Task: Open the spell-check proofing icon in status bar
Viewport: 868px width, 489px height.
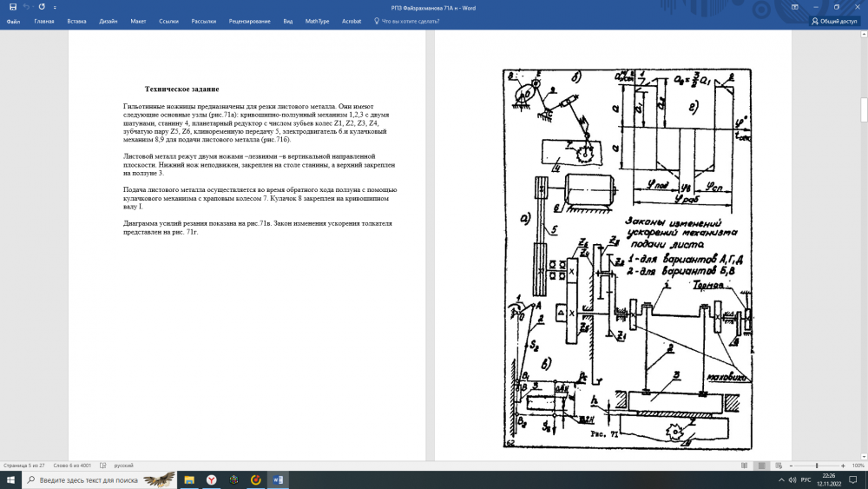Action: [x=103, y=465]
